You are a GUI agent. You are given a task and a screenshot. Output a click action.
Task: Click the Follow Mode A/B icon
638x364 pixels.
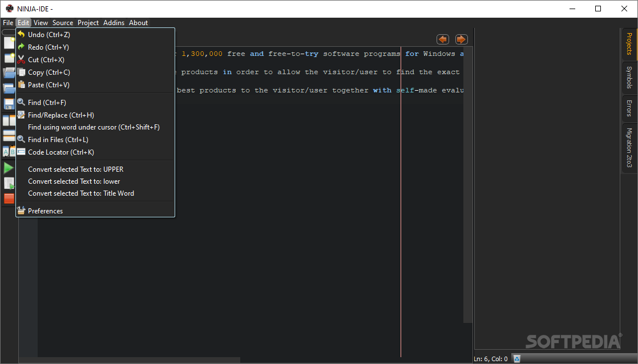pyautogui.click(x=9, y=152)
